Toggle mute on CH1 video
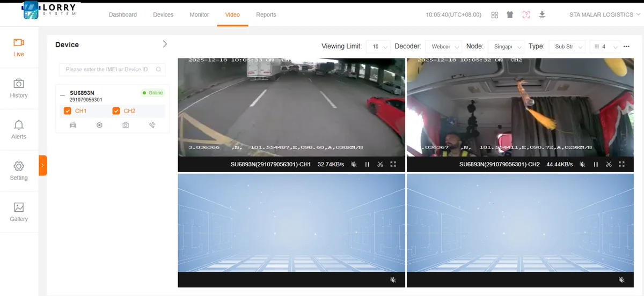 click(x=354, y=165)
